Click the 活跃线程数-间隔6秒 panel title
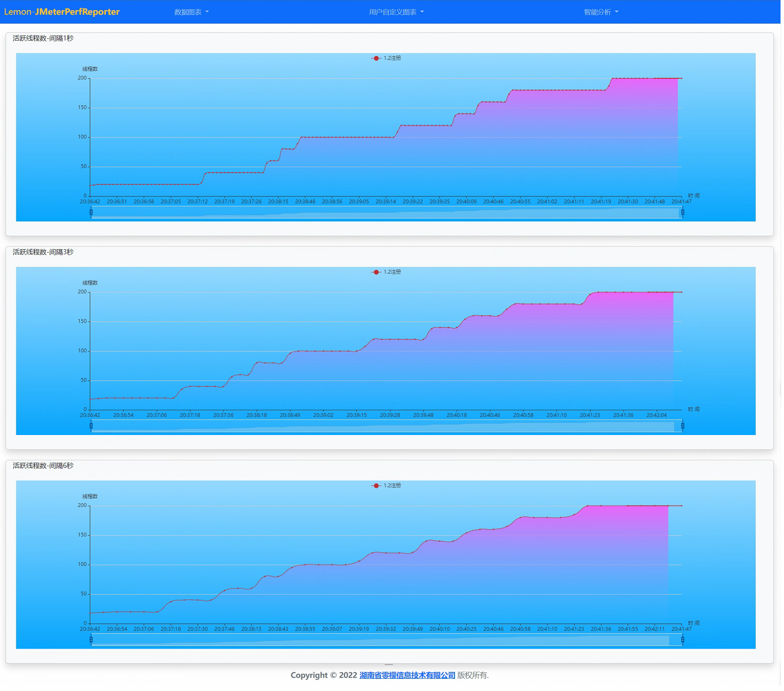 pyautogui.click(x=43, y=466)
